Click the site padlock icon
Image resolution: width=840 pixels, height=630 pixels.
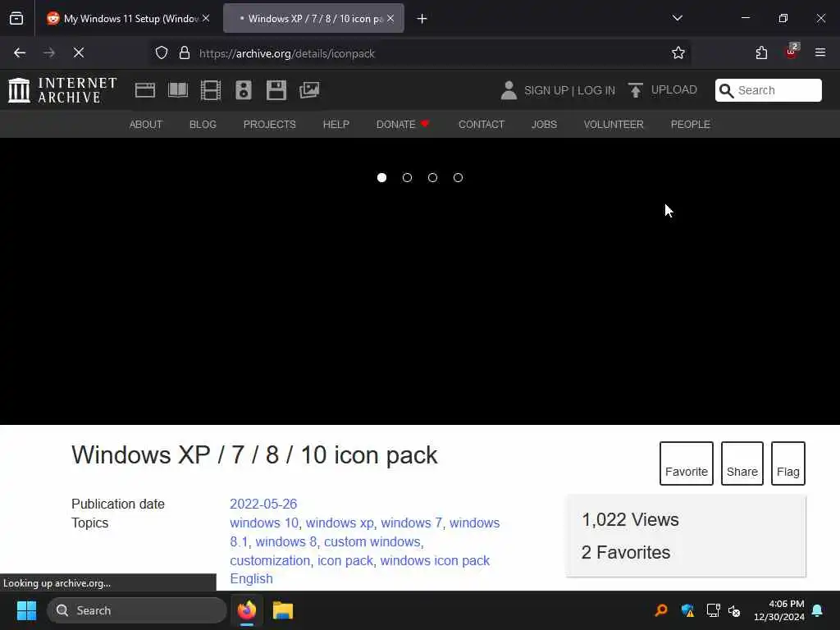[x=185, y=53]
